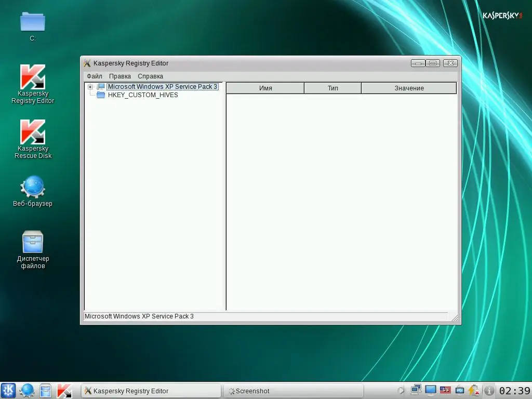Click the network computers tray icon
This screenshot has height=399, width=532.
(x=416, y=390)
